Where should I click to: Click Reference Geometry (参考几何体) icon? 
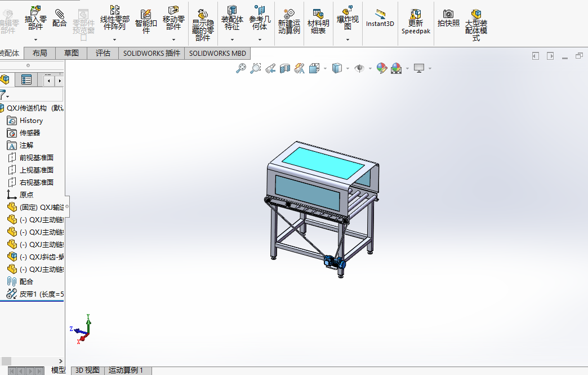click(x=260, y=18)
